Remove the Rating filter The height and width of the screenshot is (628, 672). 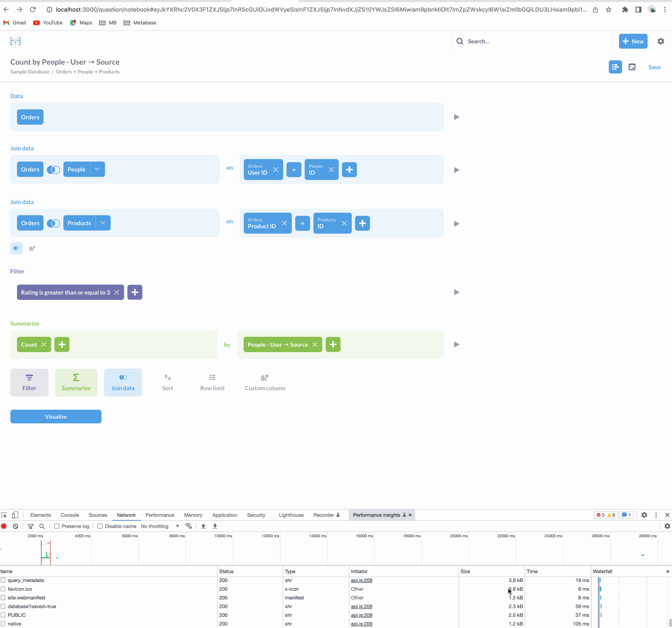click(117, 292)
